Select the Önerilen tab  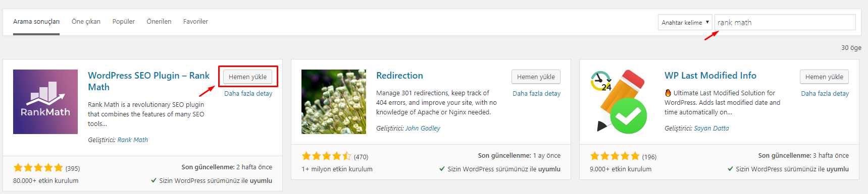[159, 22]
